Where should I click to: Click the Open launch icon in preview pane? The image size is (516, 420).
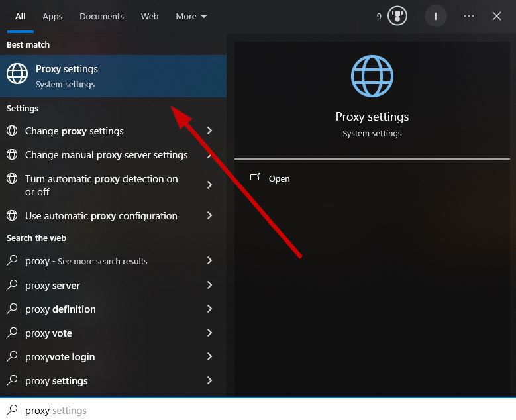tap(255, 177)
